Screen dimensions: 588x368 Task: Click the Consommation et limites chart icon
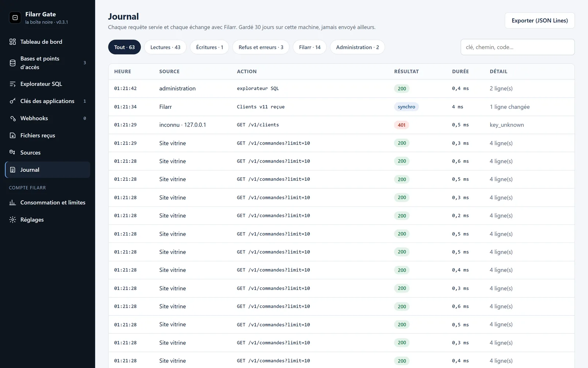[12, 202]
